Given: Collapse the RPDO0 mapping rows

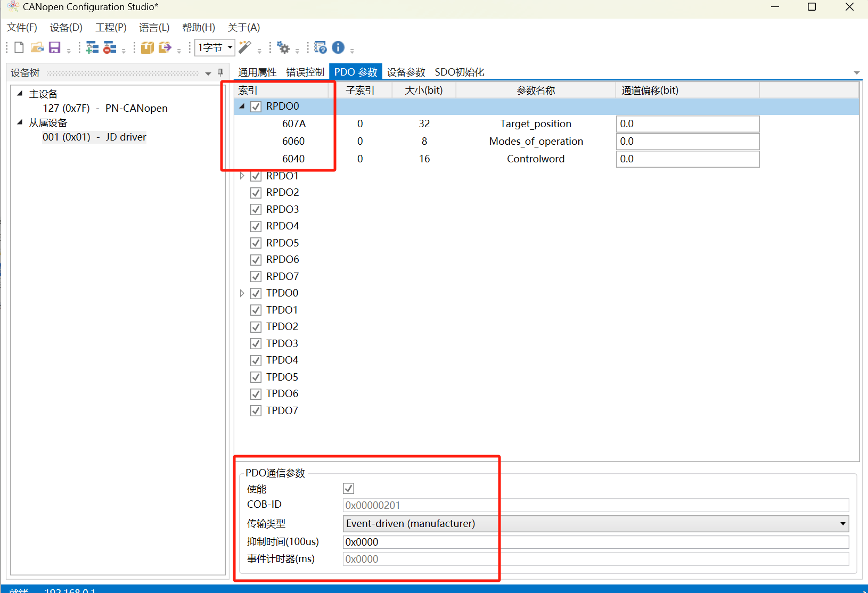Looking at the screenshot, I should click(x=242, y=106).
